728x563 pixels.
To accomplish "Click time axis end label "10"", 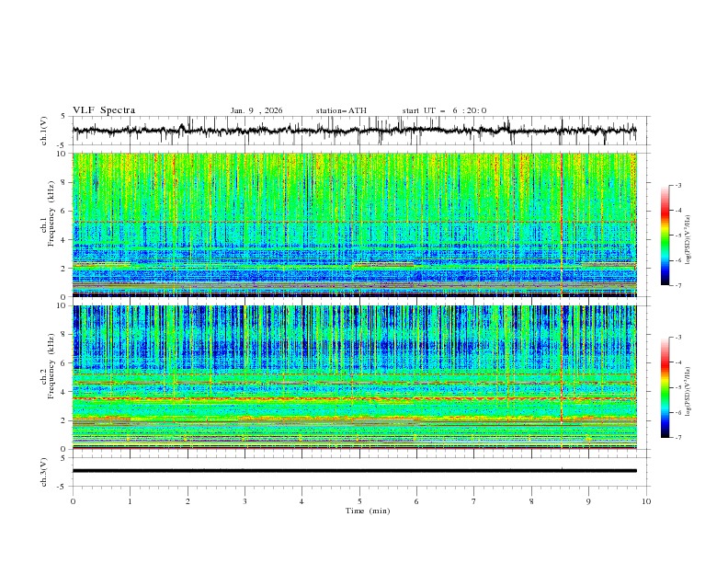I will pyautogui.click(x=646, y=501).
